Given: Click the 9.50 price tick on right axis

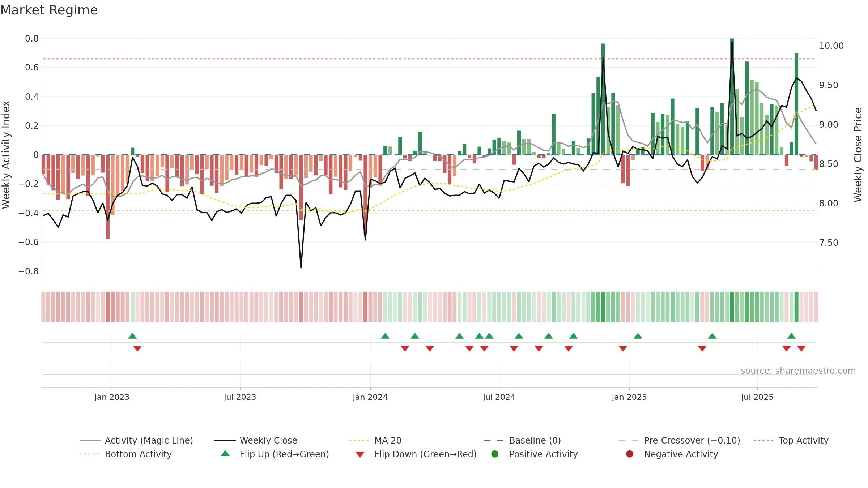Looking at the screenshot, I should click(829, 85).
